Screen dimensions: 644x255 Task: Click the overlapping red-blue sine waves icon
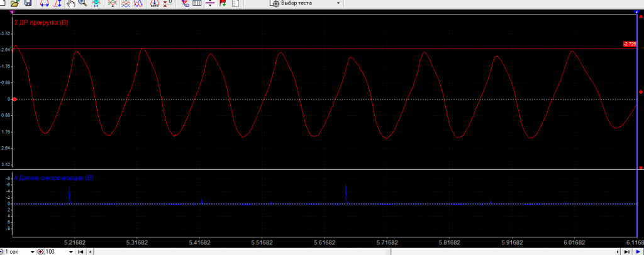click(138, 3)
